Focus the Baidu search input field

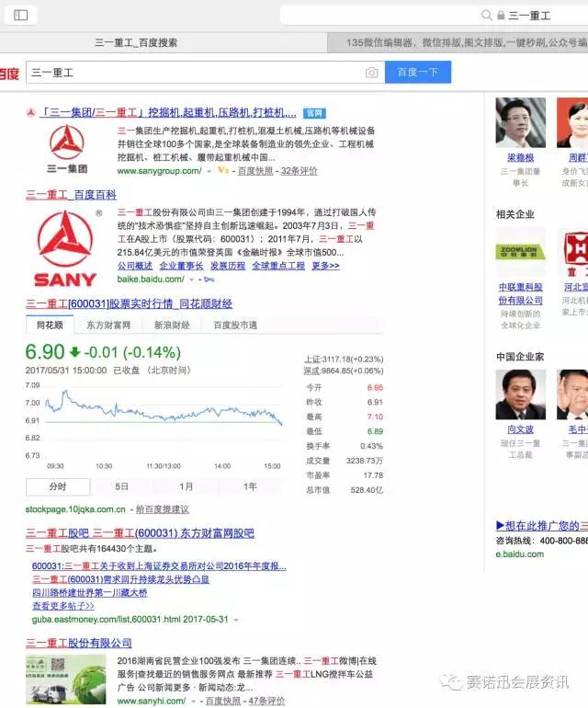click(205, 73)
